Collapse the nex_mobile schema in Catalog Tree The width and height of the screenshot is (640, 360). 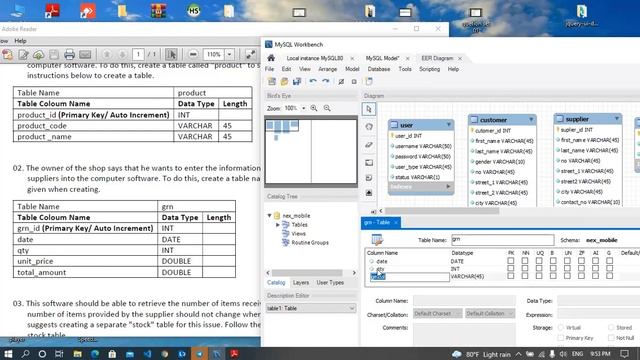click(269, 215)
